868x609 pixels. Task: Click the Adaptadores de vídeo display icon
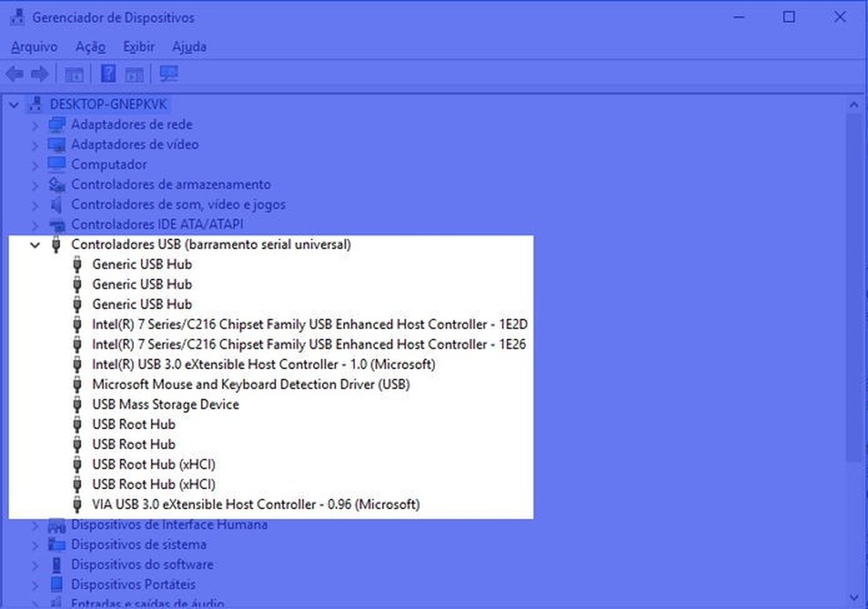(56, 145)
